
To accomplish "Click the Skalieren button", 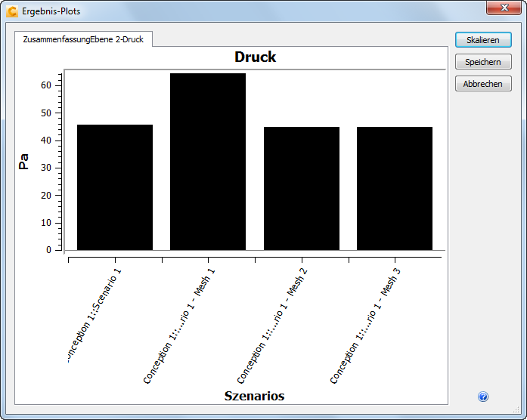I will 483,40.
